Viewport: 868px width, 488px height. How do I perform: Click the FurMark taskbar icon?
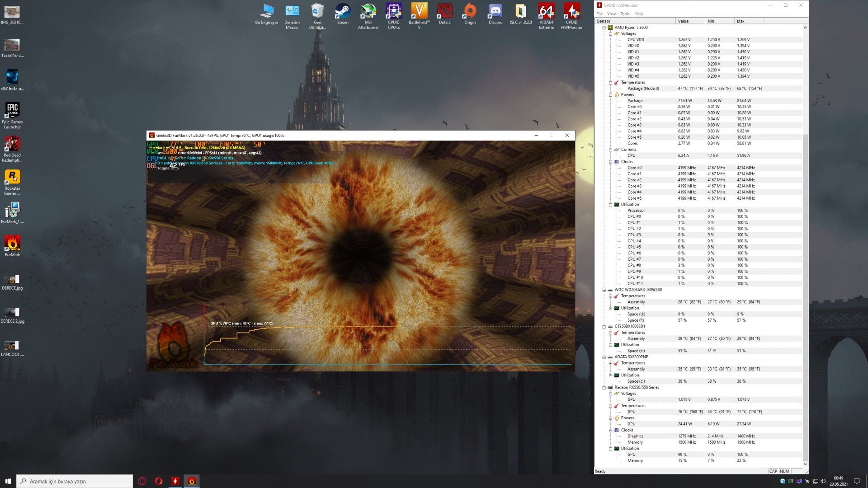tap(192, 481)
